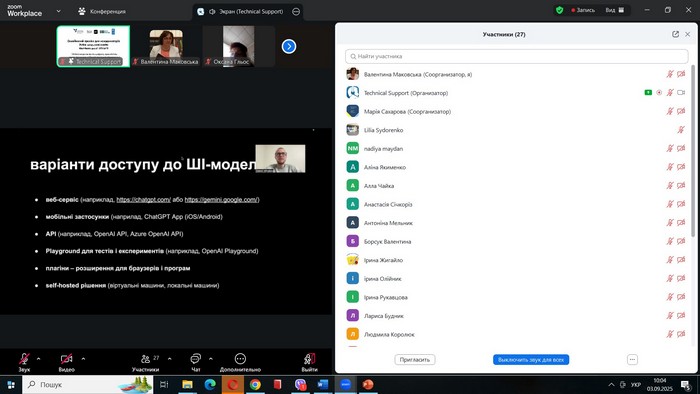
Task: Click Выключить звук для всех button
Action: click(531, 360)
